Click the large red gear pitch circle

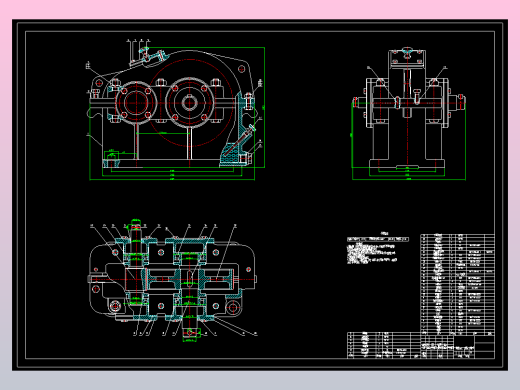(190, 103)
